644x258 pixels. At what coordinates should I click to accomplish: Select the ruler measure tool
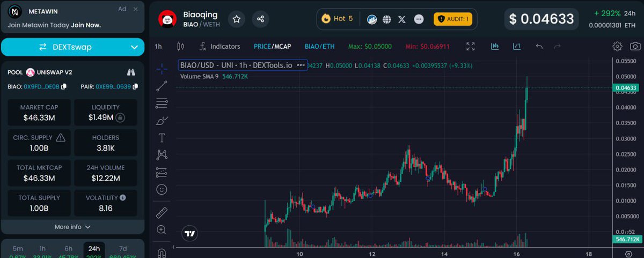coord(162,212)
